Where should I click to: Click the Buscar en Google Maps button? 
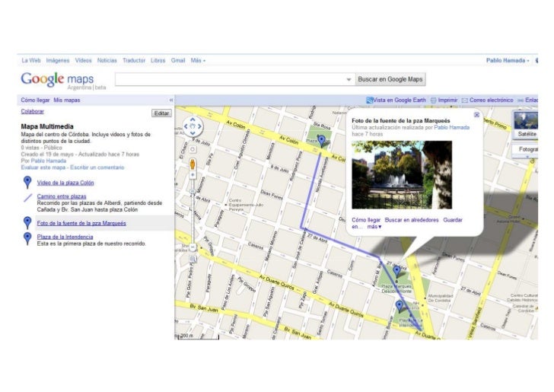point(390,79)
